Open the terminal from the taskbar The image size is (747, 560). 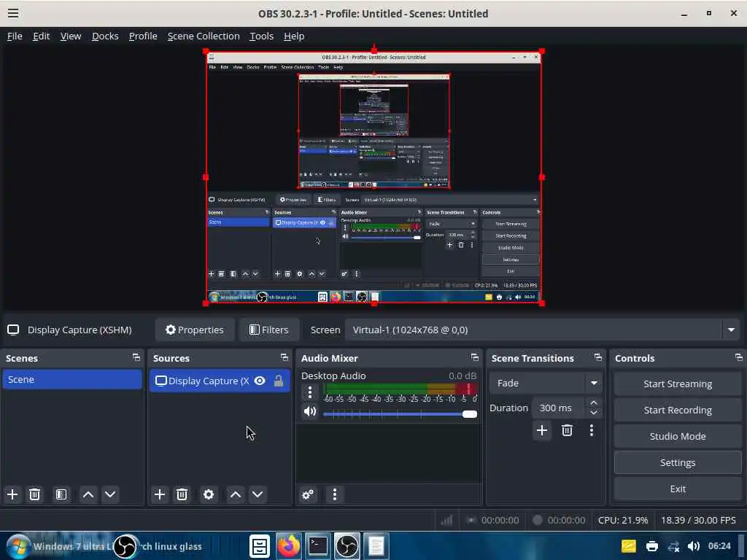pos(317,545)
